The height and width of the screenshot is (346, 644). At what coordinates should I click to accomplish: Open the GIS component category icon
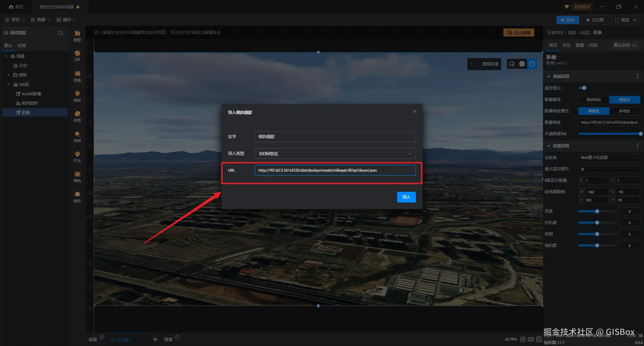click(77, 55)
